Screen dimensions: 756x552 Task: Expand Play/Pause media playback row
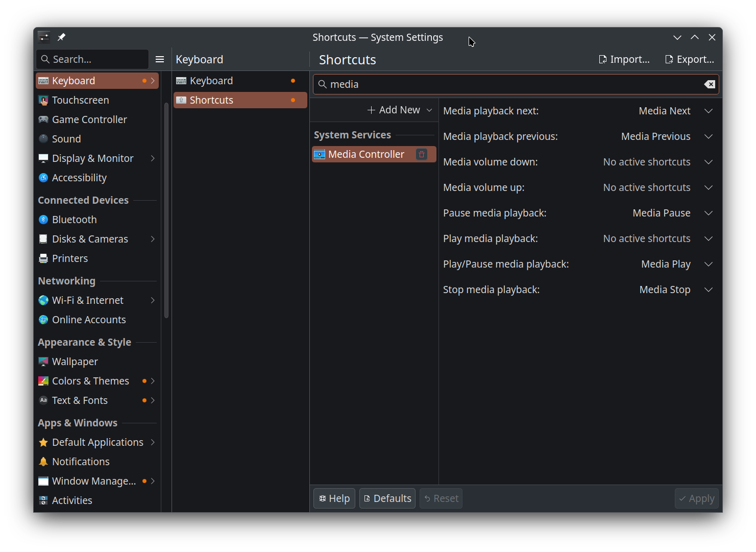[708, 264]
